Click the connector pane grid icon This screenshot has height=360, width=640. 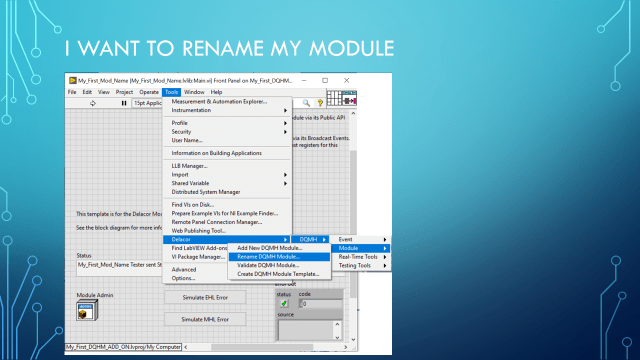(334, 98)
